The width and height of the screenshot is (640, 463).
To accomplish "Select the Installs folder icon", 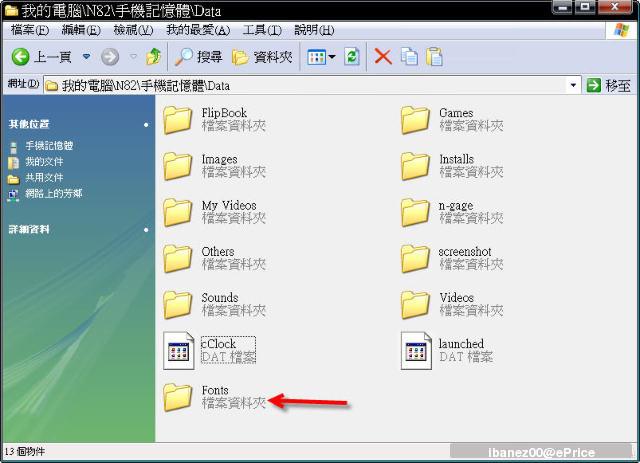I will click(x=415, y=166).
